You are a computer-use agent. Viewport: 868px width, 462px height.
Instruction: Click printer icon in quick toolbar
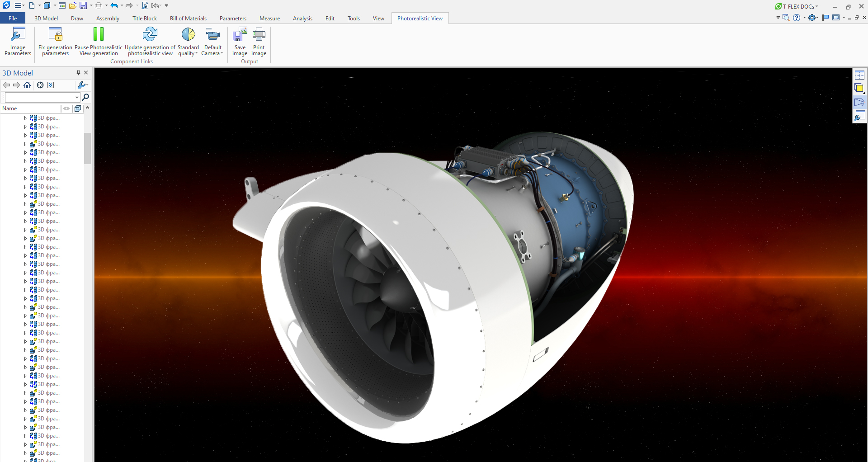pos(99,5)
